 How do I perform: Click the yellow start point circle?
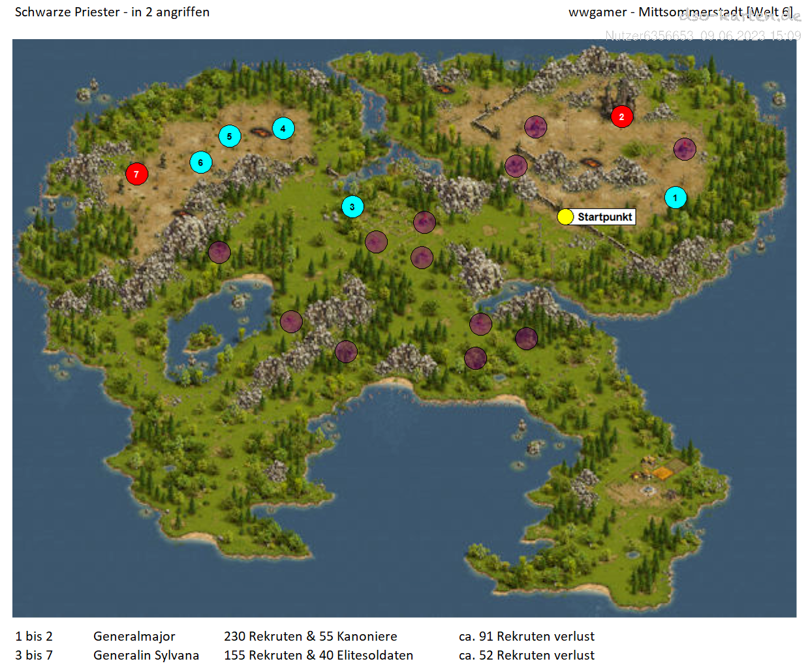[x=565, y=217]
